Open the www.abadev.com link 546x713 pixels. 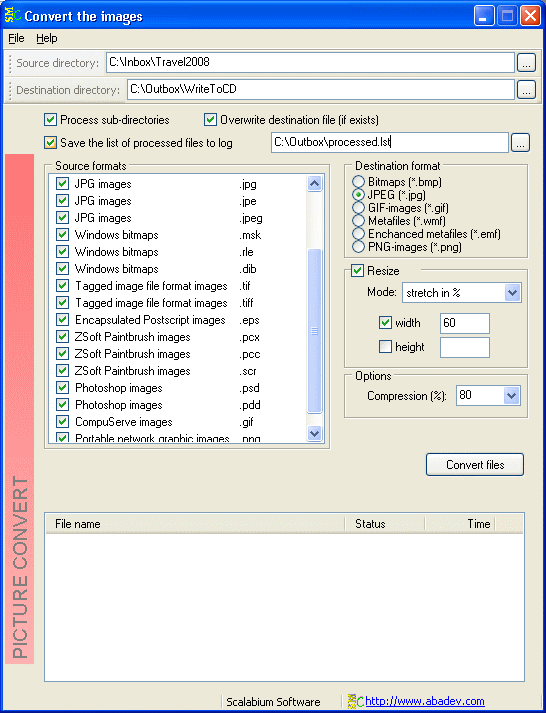pyautogui.click(x=425, y=701)
